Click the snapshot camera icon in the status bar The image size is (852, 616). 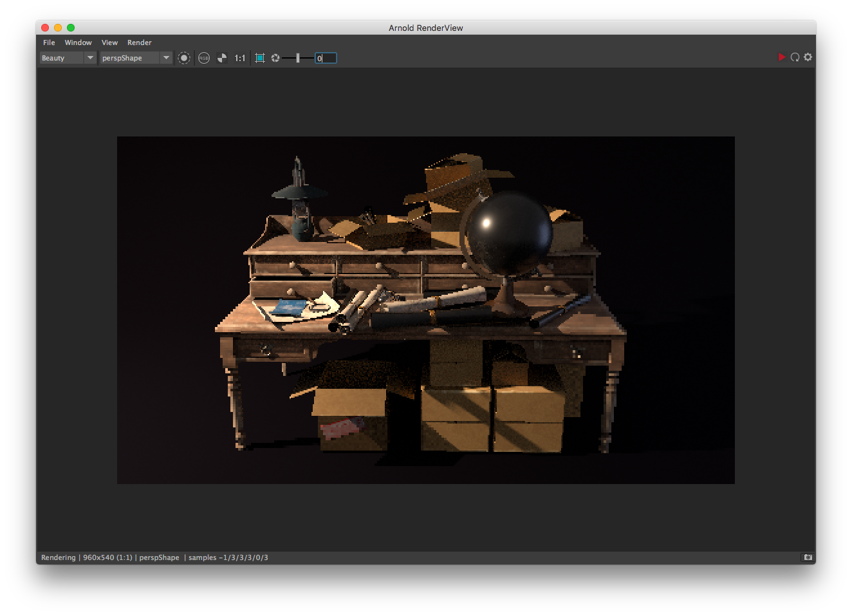808,557
